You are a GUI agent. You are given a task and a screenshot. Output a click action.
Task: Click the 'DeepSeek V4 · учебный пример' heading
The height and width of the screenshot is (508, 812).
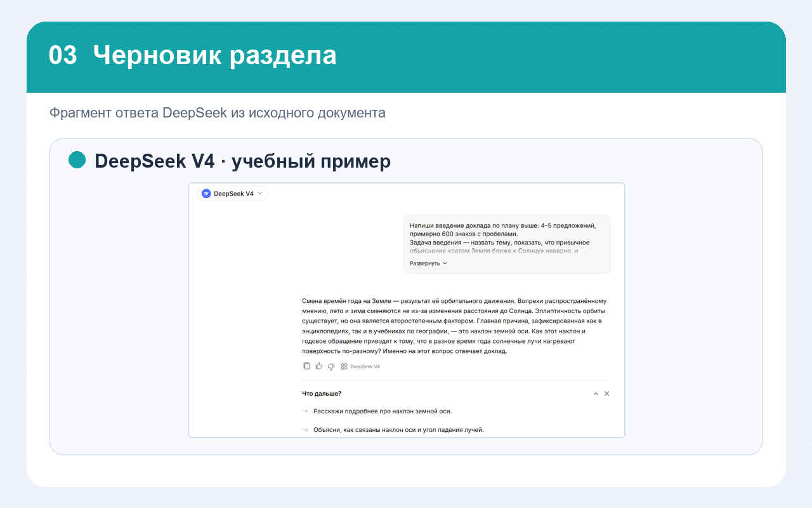point(242,161)
